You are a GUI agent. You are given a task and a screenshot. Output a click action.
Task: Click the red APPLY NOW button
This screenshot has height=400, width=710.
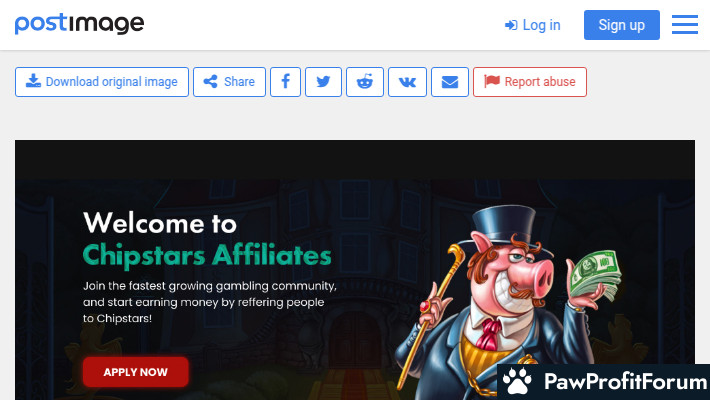[135, 372]
